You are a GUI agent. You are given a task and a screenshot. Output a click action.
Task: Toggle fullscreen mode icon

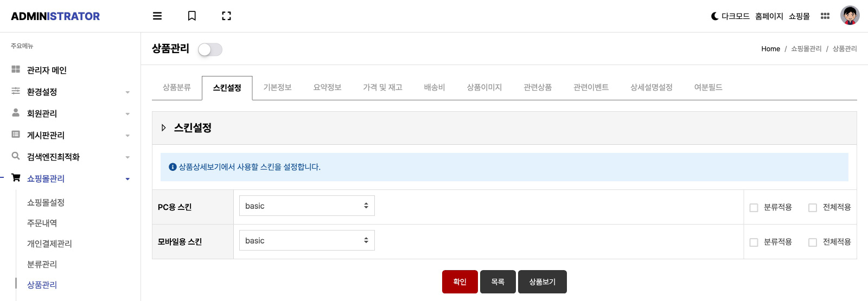click(x=227, y=16)
